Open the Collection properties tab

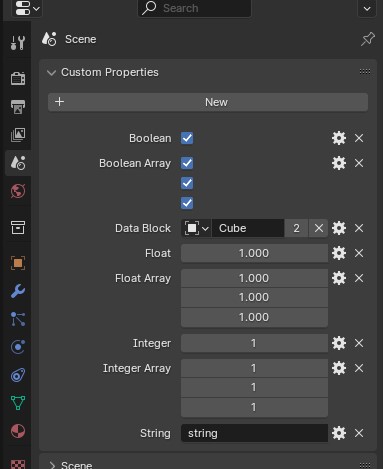(x=18, y=227)
